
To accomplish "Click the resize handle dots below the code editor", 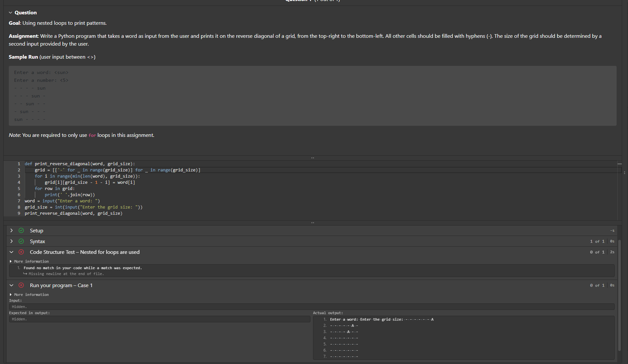I will pyautogui.click(x=312, y=223).
